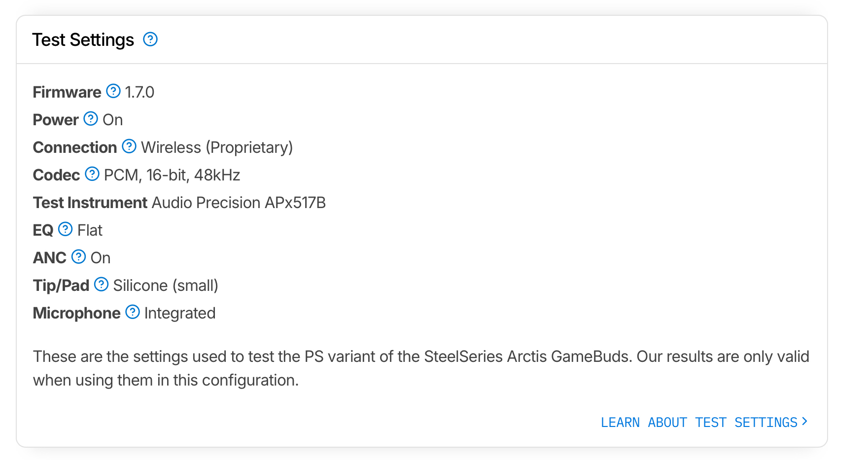868x460 pixels.
Task: Open the Learn About Test Settings link
Action: [698, 423]
